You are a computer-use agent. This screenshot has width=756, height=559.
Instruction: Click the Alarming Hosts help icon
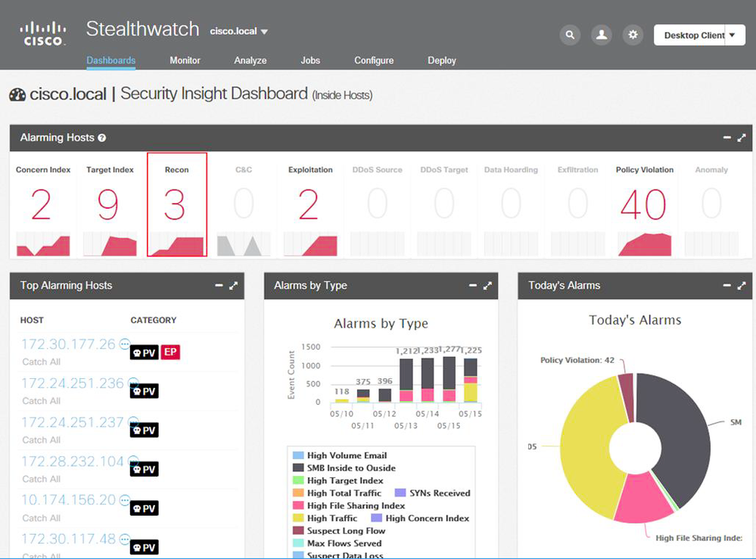[x=101, y=138]
